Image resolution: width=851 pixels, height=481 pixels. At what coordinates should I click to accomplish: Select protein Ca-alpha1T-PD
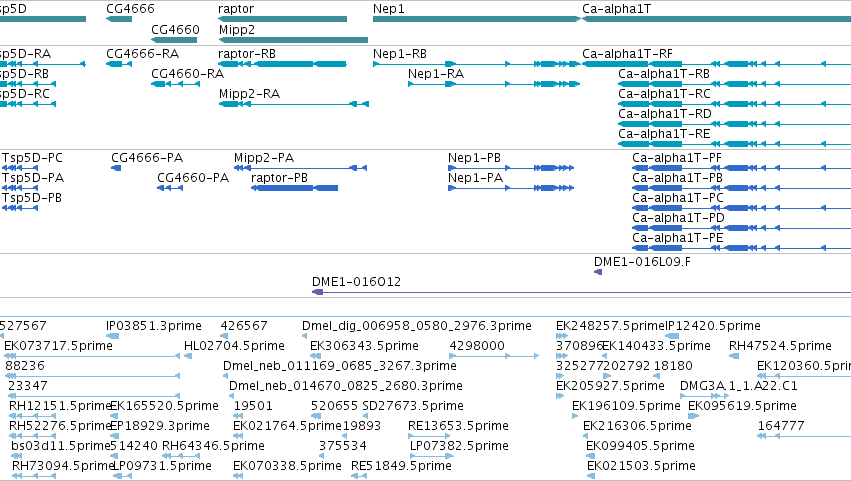[678, 218]
